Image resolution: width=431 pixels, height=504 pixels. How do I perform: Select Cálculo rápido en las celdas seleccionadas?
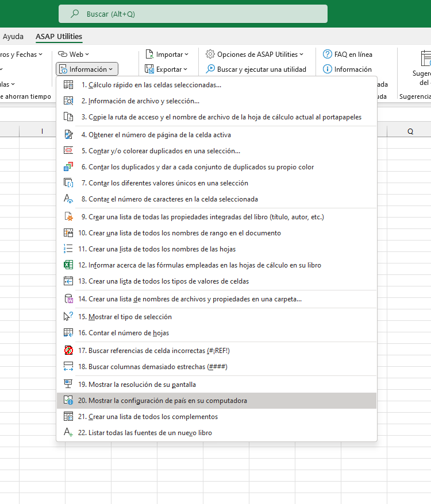216,85
